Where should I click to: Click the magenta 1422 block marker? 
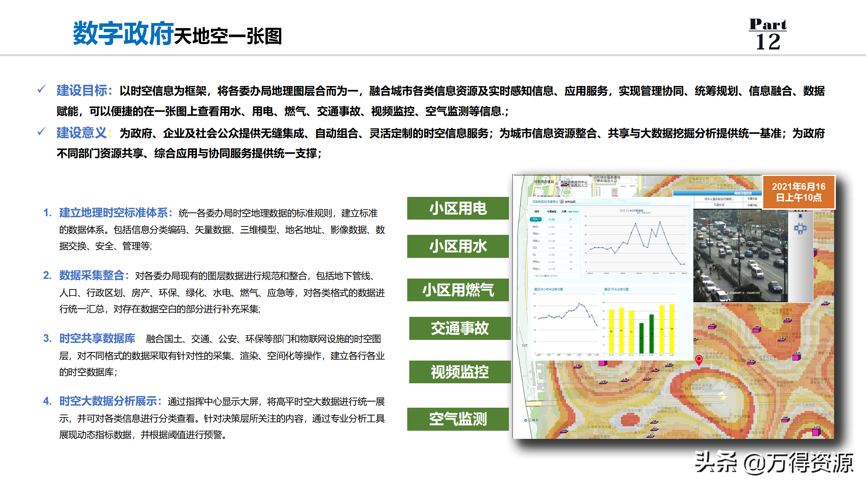click(x=796, y=357)
